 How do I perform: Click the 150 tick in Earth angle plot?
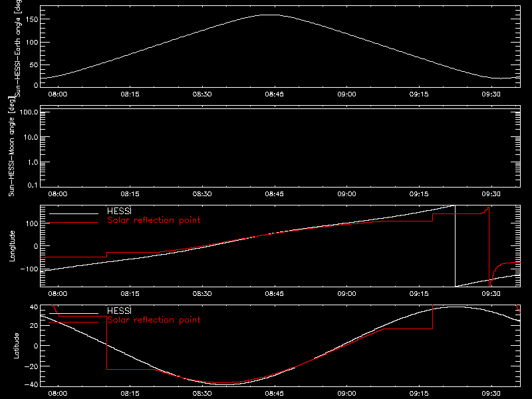pyautogui.click(x=31, y=19)
